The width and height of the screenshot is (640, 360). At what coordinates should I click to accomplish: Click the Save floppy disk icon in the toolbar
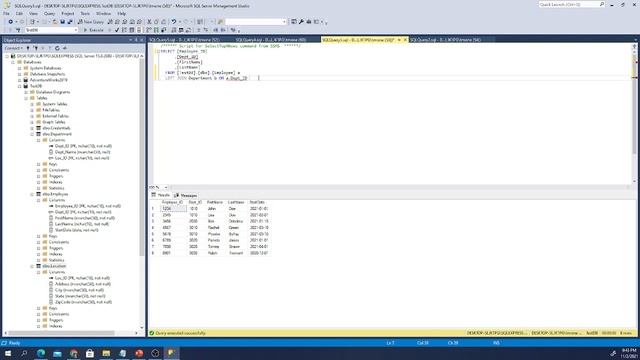(62, 22)
